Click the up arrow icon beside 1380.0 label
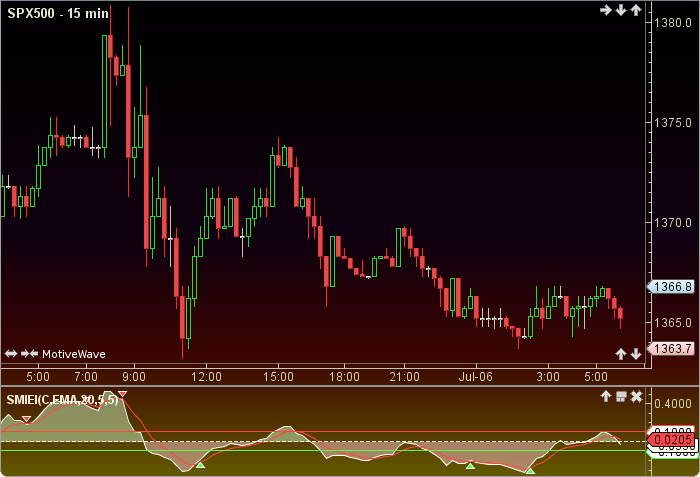The height and width of the screenshot is (477, 700). 636,10
